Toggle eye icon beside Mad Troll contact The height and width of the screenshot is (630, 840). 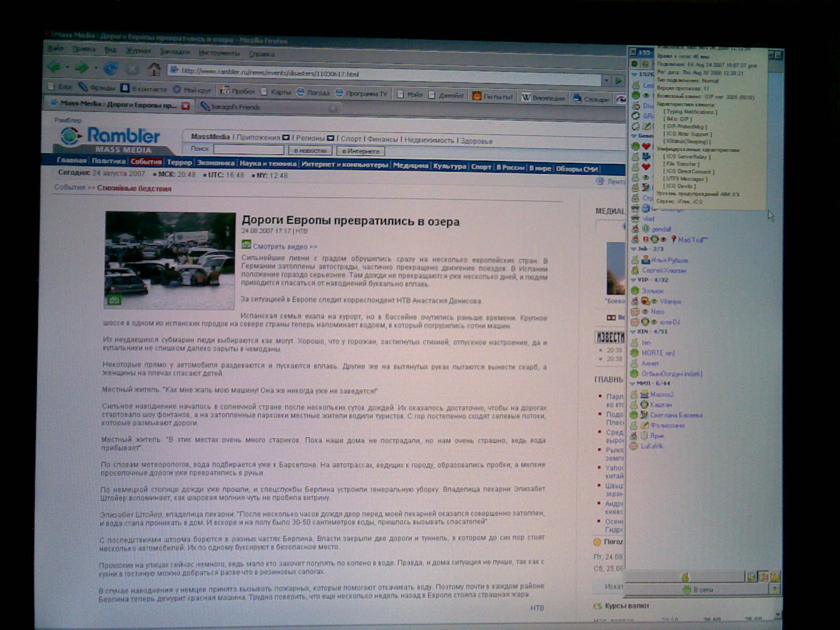(663, 239)
